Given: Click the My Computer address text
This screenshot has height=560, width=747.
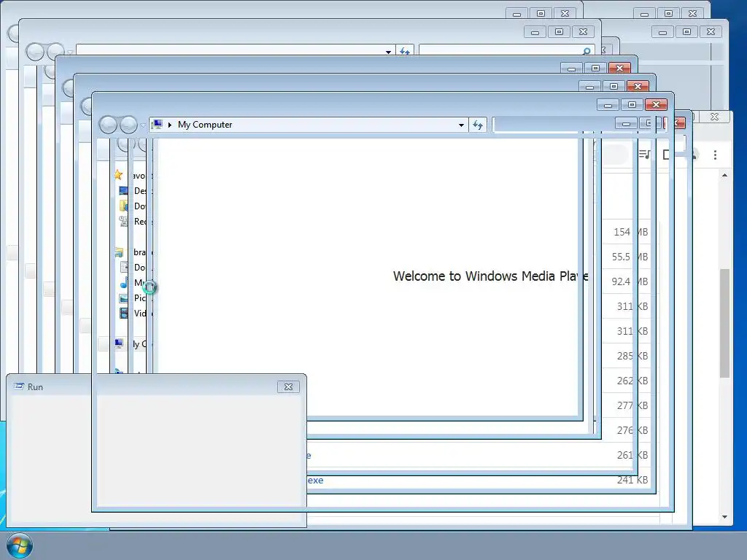Looking at the screenshot, I should [x=205, y=124].
